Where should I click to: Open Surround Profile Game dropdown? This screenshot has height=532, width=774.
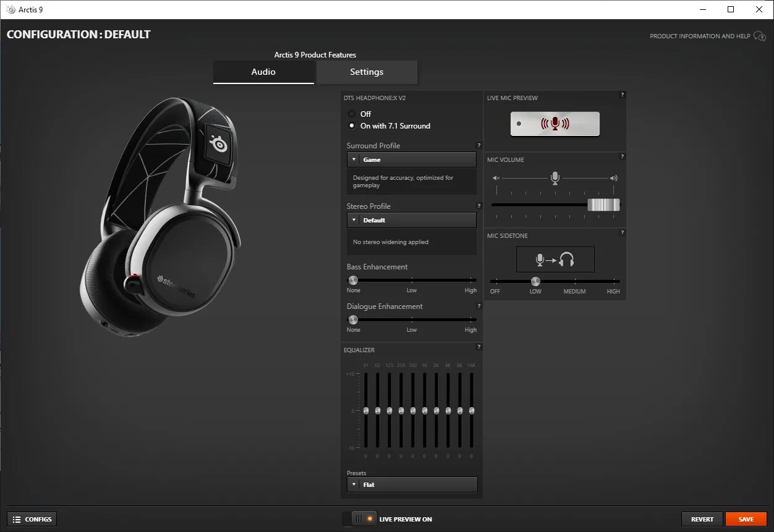tap(412, 159)
